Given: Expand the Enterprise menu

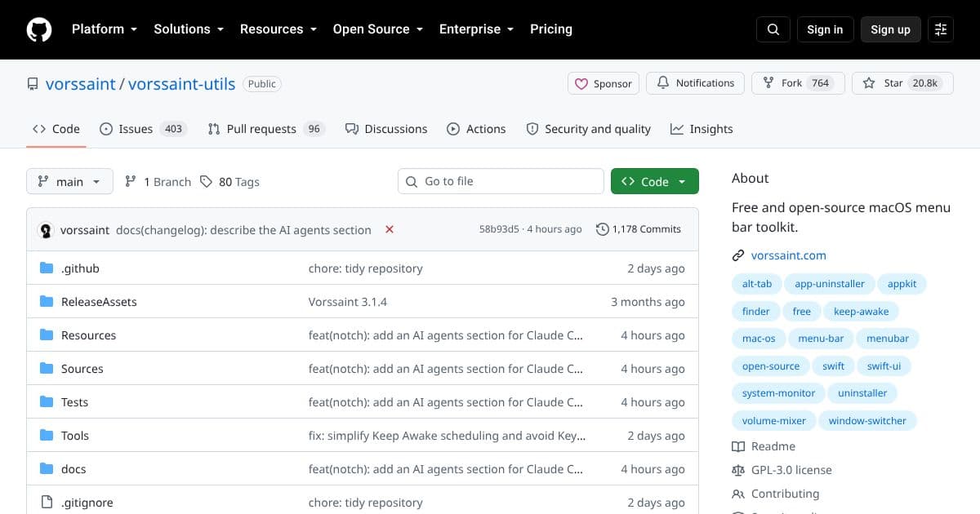Looking at the screenshot, I should point(477,29).
